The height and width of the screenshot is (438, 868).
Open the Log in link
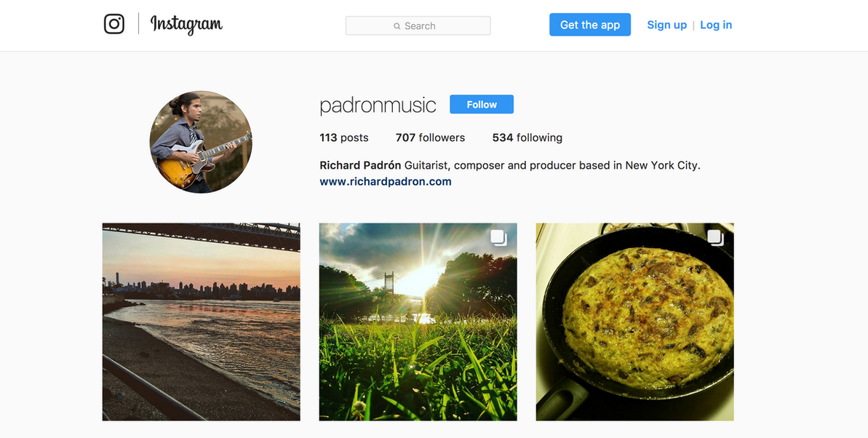click(716, 25)
